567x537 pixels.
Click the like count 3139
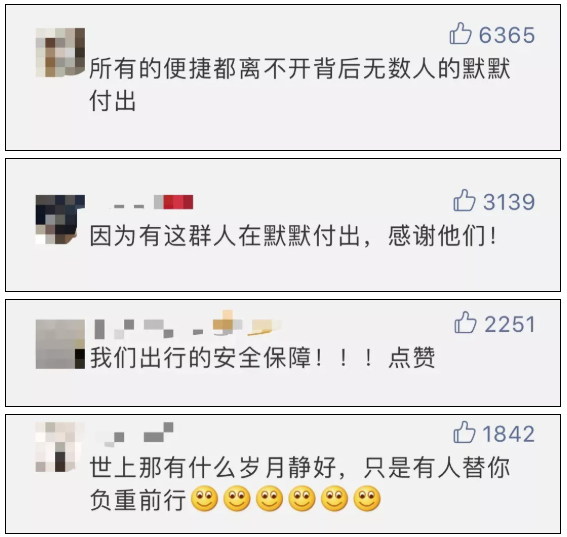coord(509,202)
